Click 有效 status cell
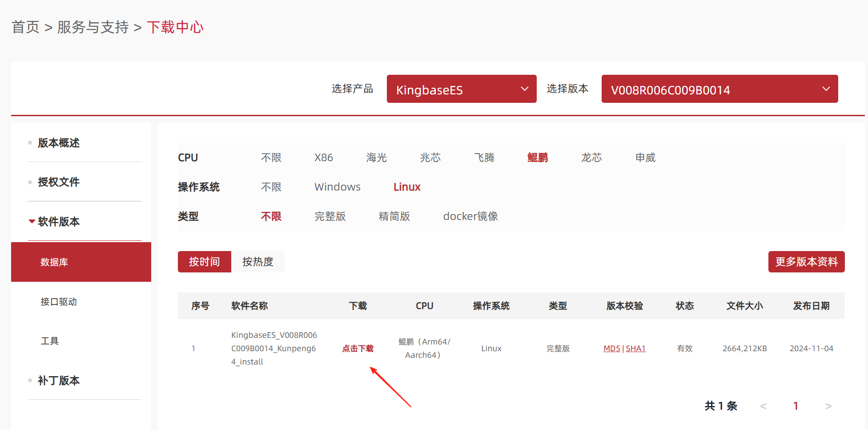The image size is (868, 430). coord(685,349)
